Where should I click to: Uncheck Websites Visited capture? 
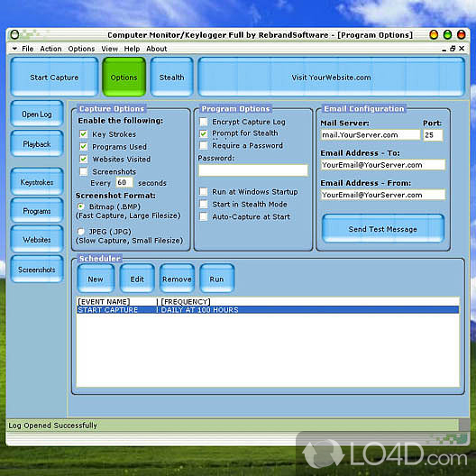click(x=84, y=159)
